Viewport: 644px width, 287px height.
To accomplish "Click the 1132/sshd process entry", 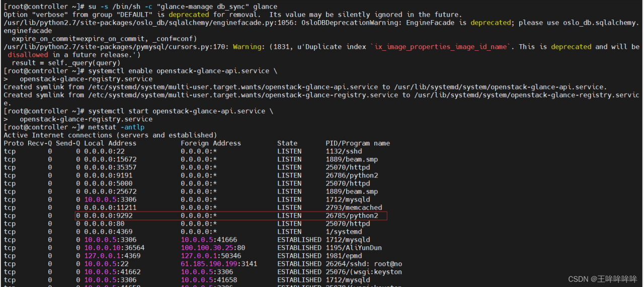I will tap(344, 151).
